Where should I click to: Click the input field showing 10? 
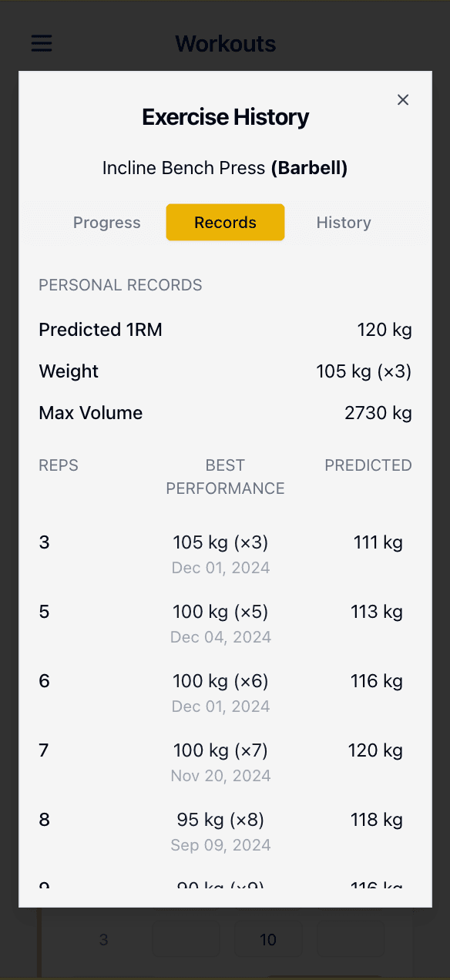tap(268, 940)
